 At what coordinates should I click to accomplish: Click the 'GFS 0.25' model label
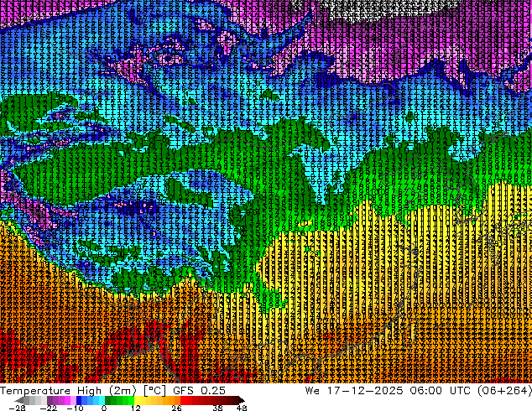pos(199,391)
